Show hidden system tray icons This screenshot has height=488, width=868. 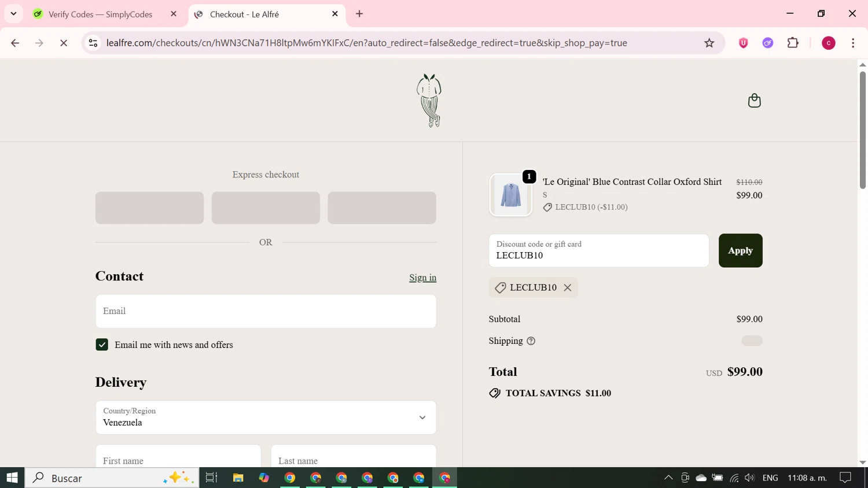pos(668,478)
